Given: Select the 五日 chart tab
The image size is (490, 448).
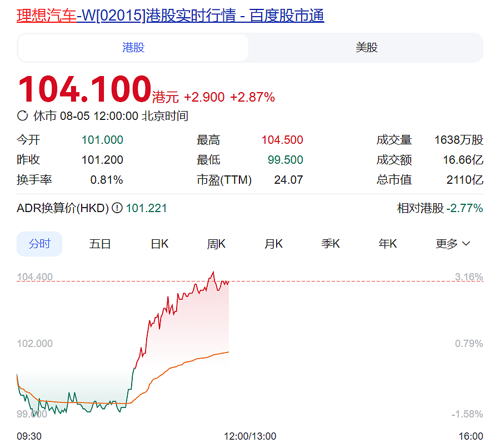Looking at the screenshot, I should click(x=100, y=244).
